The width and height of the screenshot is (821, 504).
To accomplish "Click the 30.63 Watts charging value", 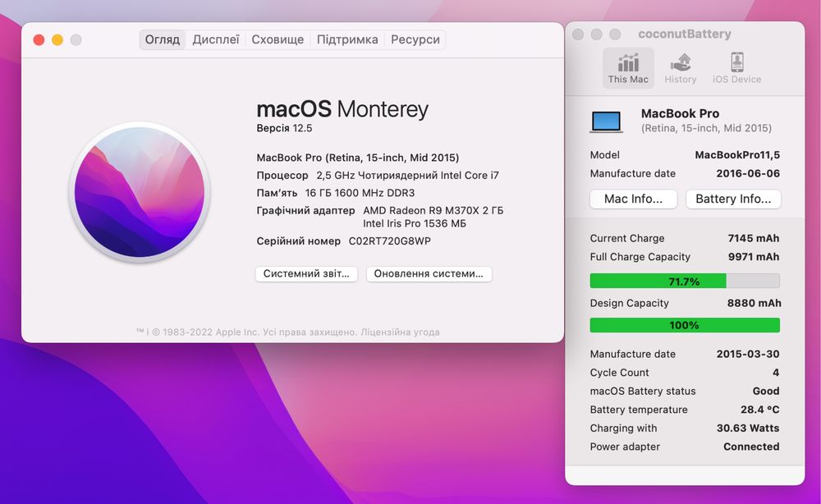I will pyautogui.click(x=748, y=428).
